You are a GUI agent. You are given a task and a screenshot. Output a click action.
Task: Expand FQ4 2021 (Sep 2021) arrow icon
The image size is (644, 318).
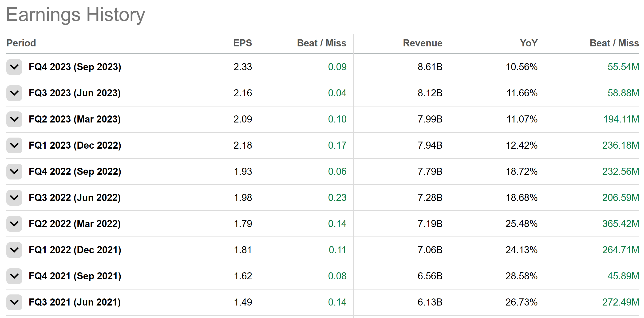click(x=14, y=276)
